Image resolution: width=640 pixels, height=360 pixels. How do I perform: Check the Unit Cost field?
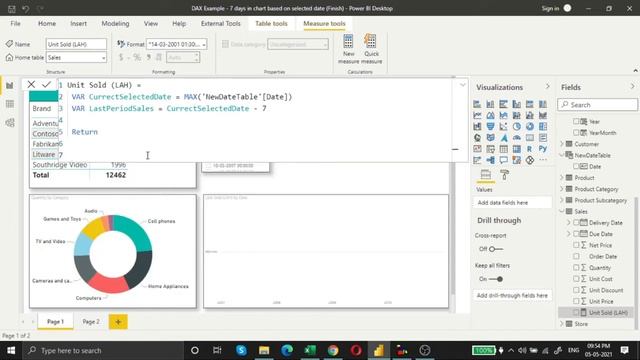tap(576, 279)
